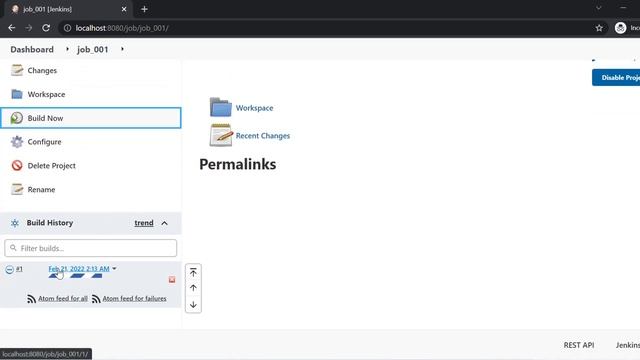Viewport: 640px width, 360px height.
Task: Open the REST API footer link
Action: pos(579,345)
